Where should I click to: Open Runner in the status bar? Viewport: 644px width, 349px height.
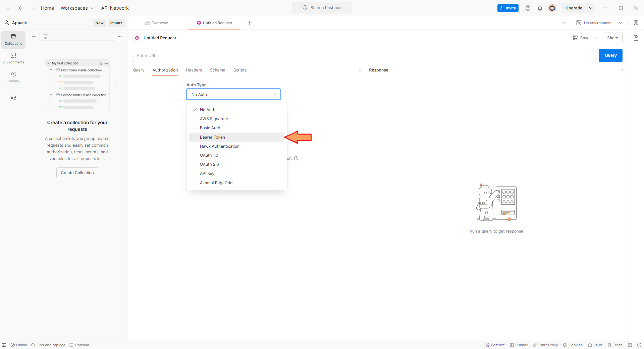coord(519,345)
